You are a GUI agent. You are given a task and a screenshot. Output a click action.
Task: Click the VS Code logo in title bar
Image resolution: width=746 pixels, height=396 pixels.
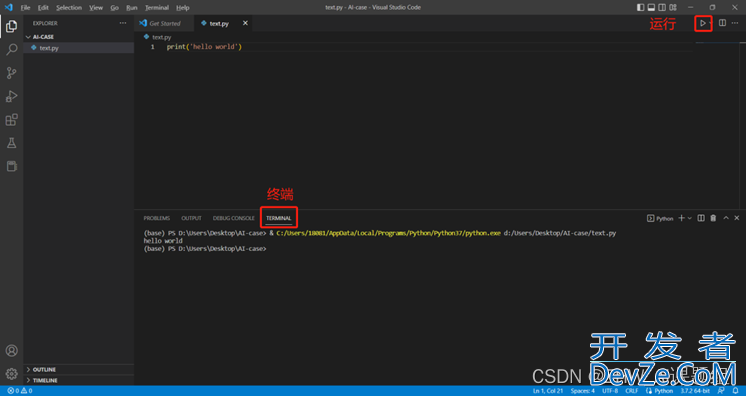(x=9, y=7)
